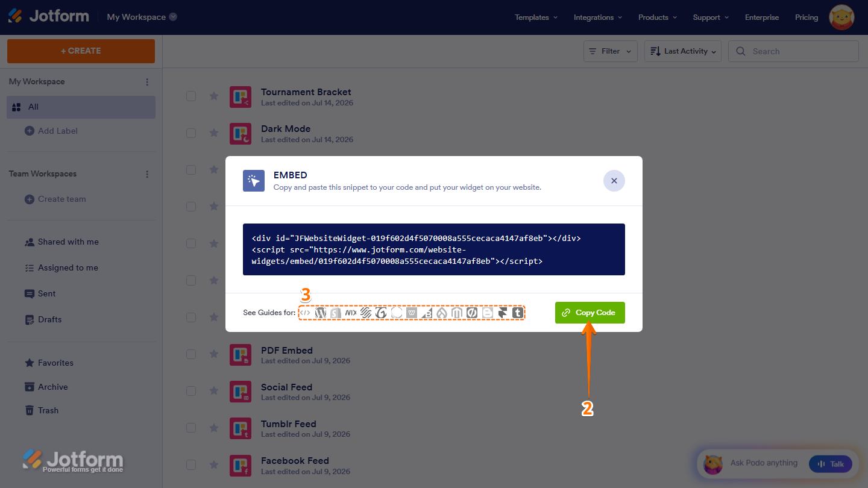Open the Wix guide icon
Screen dimensions: 868x488
[x=351, y=313]
